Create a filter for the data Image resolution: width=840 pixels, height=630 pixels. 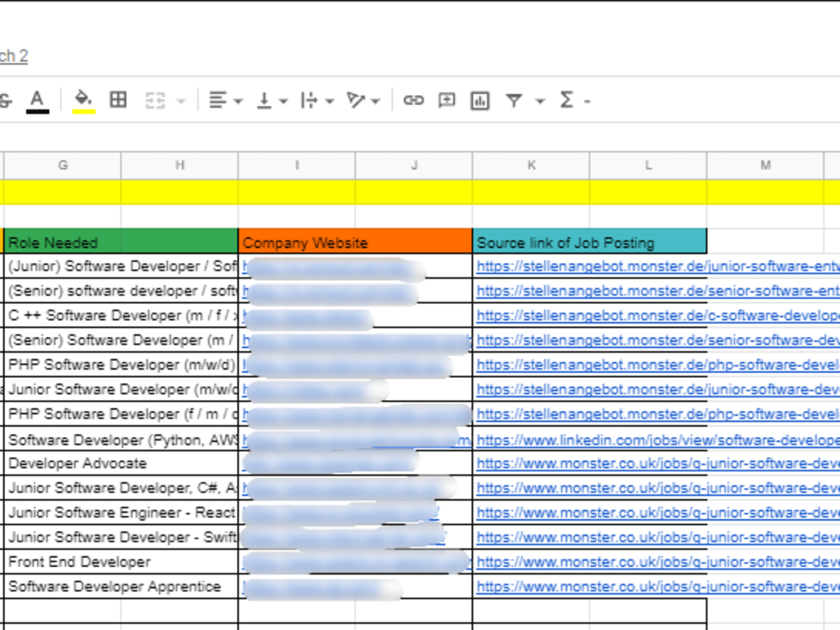click(x=513, y=99)
